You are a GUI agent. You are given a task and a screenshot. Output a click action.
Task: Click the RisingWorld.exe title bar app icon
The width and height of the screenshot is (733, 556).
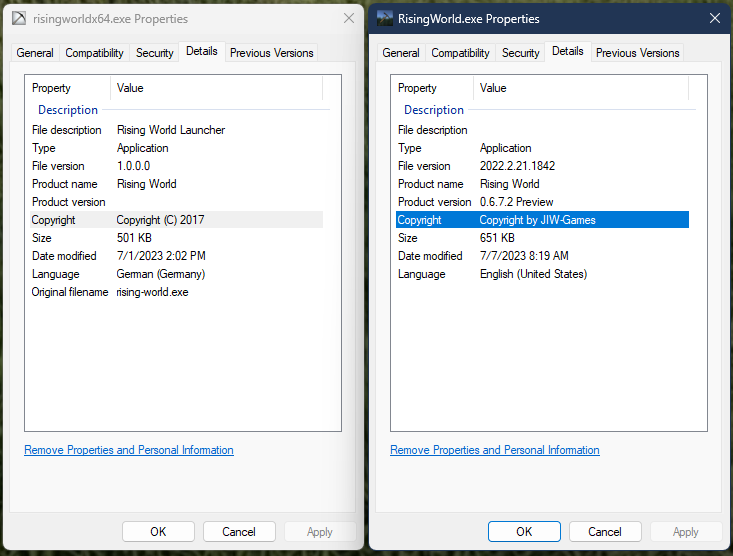[384, 18]
